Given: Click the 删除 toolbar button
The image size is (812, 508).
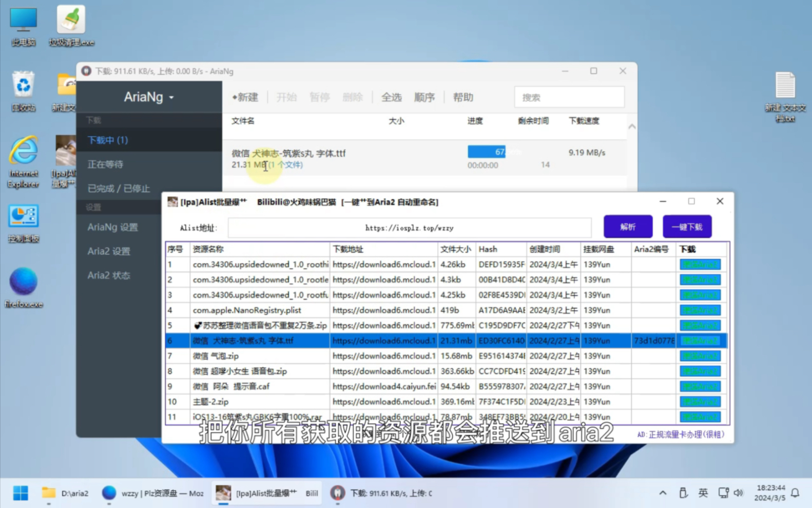Looking at the screenshot, I should click(x=352, y=97).
